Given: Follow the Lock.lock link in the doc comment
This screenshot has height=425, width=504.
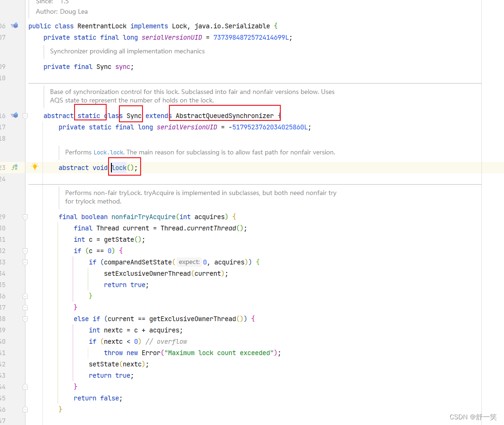Looking at the screenshot, I should pyautogui.click(x=109, y=152).
